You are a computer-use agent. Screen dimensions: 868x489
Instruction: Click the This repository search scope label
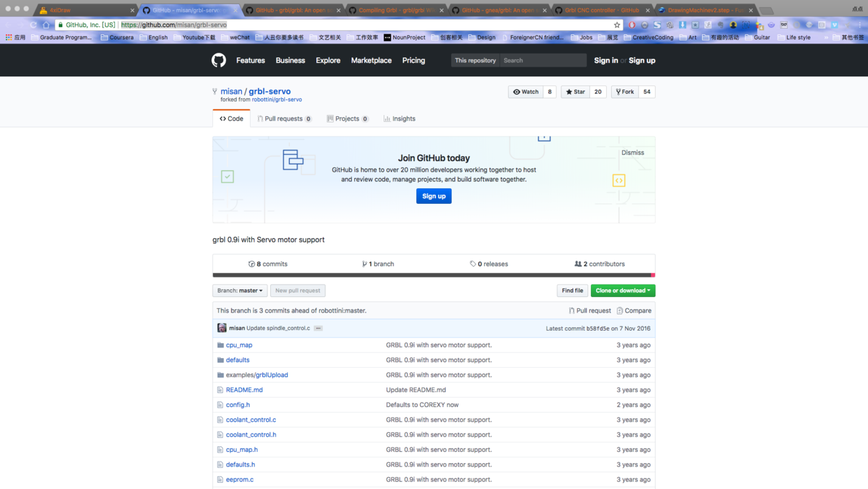click(475, 60)
